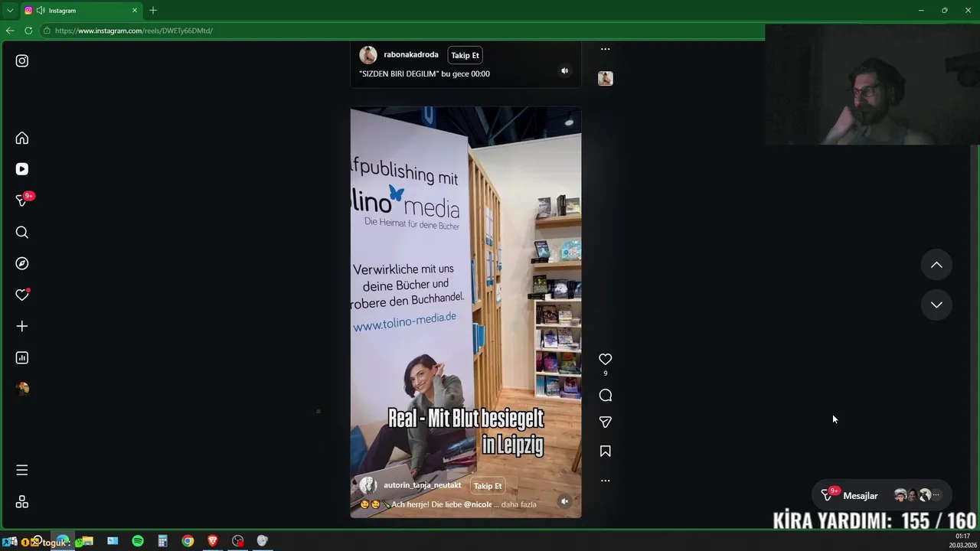980x551 pixels.
Task: Open the taskbar clock showing 01:17
Action: click(962, 541)
